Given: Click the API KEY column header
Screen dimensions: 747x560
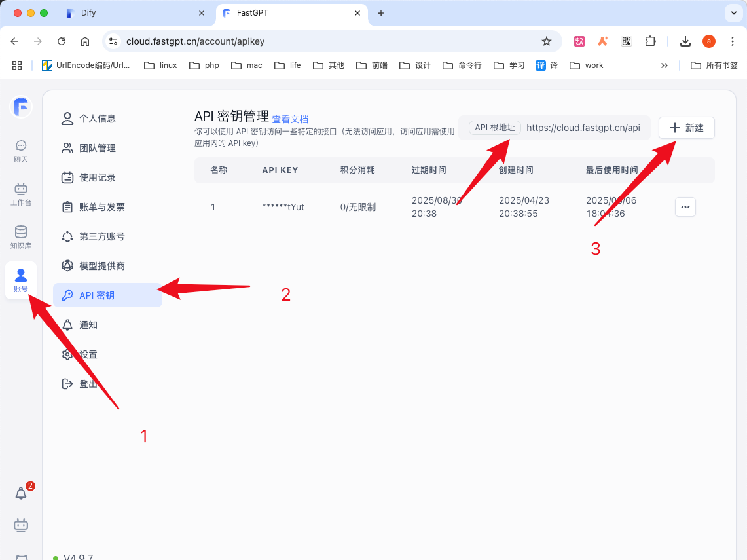Looking at the screenshot, I should 280,170.
